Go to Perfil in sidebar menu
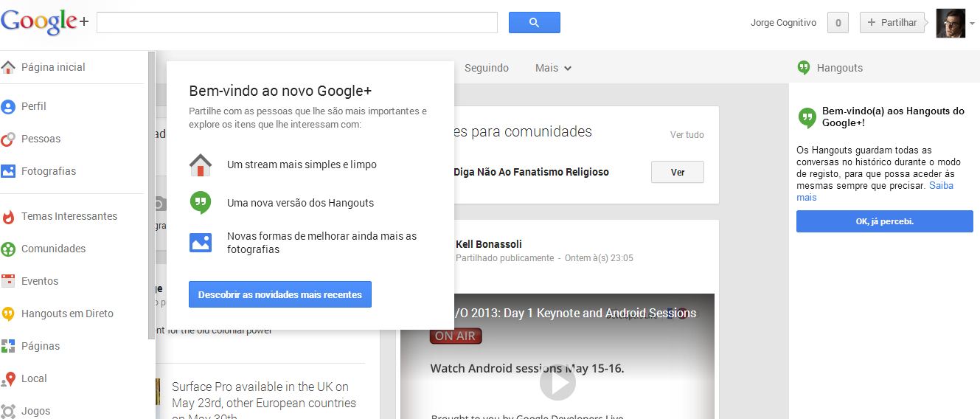Viewport: 980px width, 419px height. (x=34, y=106)
